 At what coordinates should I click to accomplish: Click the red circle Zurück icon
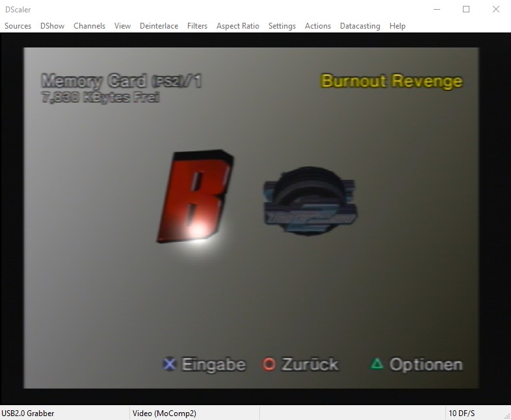click(269, 364)
